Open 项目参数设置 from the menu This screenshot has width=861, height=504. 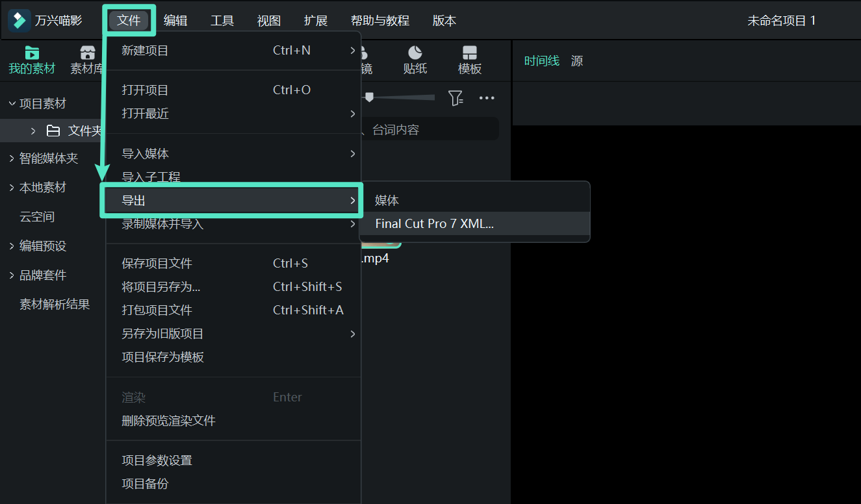point(233,460)
